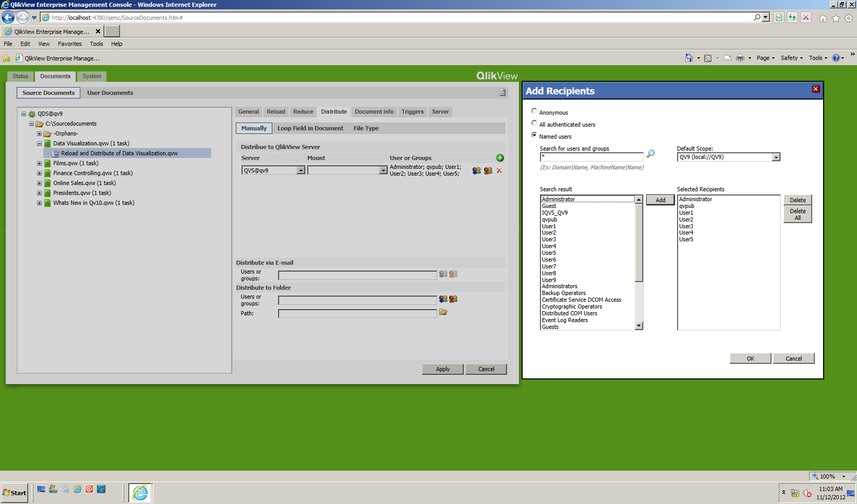Select Reload and Distribute of Data Visualization.qvw task
The image size is (857, 504).
pyautogui.click(x=127, y=153)
